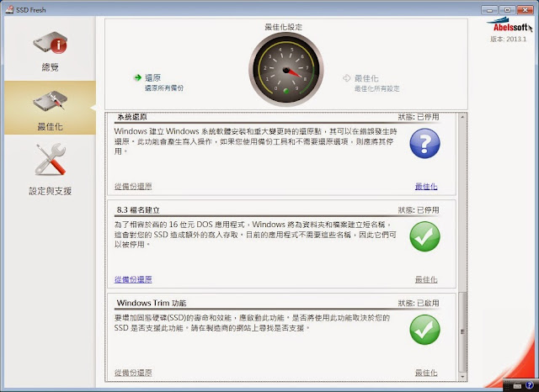Select the 設定與支援 sidebar label
Screen dimensions: 539x392
pyautogui.click(x=51, y=191)
